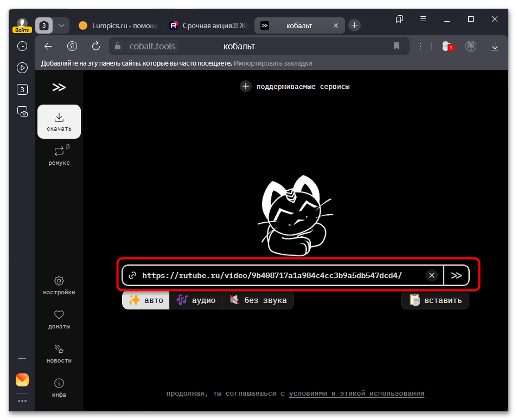Open a new browser tab
Viewport: 517px width, 420px height.
click(354, 25)
